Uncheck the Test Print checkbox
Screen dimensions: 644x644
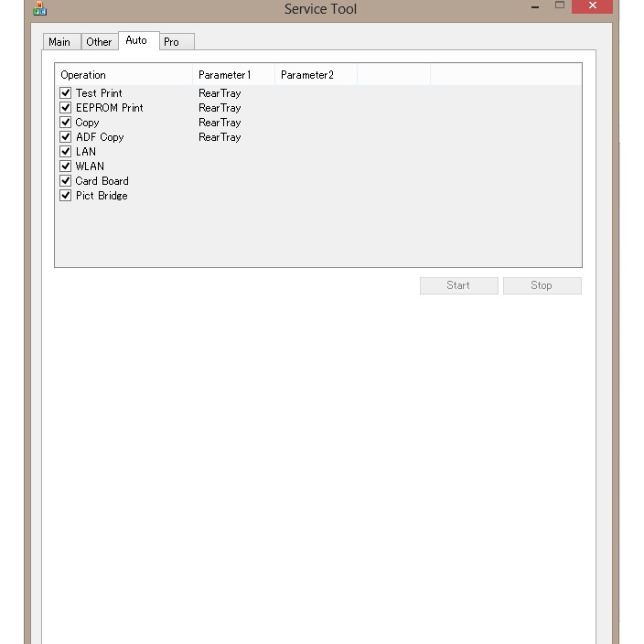[x=66, y=93]
